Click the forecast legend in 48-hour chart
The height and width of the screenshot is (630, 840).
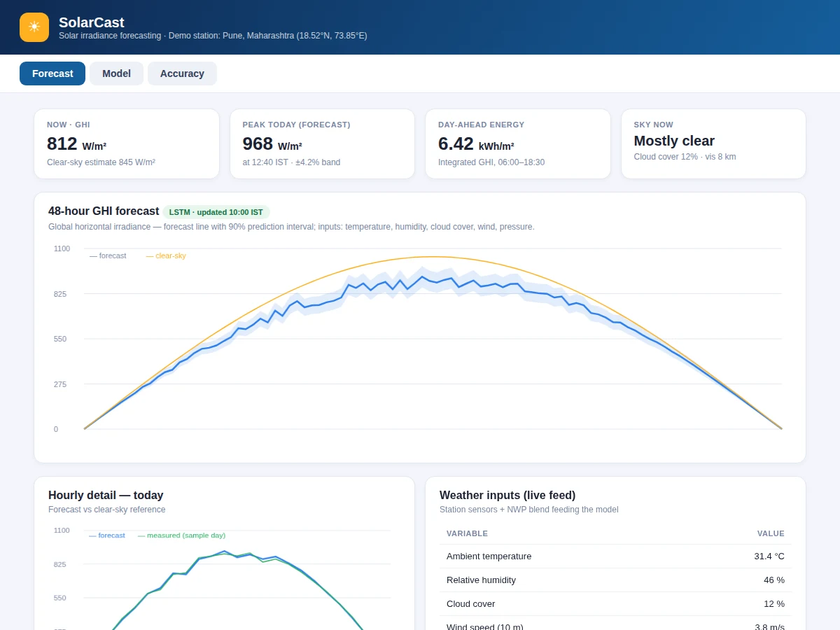[108, 256]
